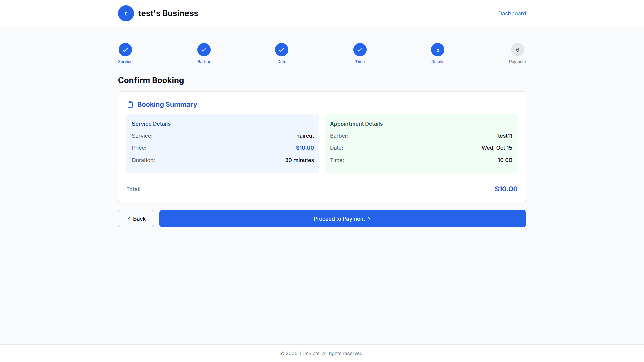This screenshot has width=644, height=362.
Task: Click the TrimSlots copyright footer text
Action: [x=322, y=353]
